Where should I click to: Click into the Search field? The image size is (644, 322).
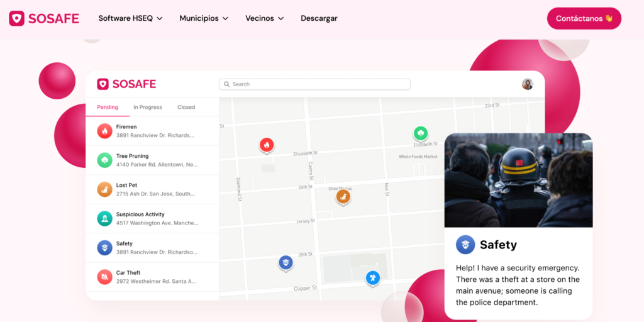click(314, 84)
